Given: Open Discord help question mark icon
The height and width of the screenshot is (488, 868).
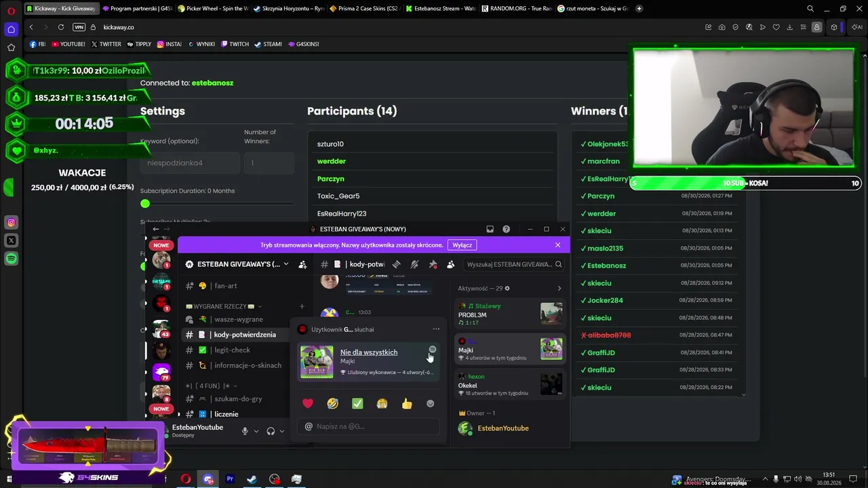Looking at the screenshot, I should 506,229.
